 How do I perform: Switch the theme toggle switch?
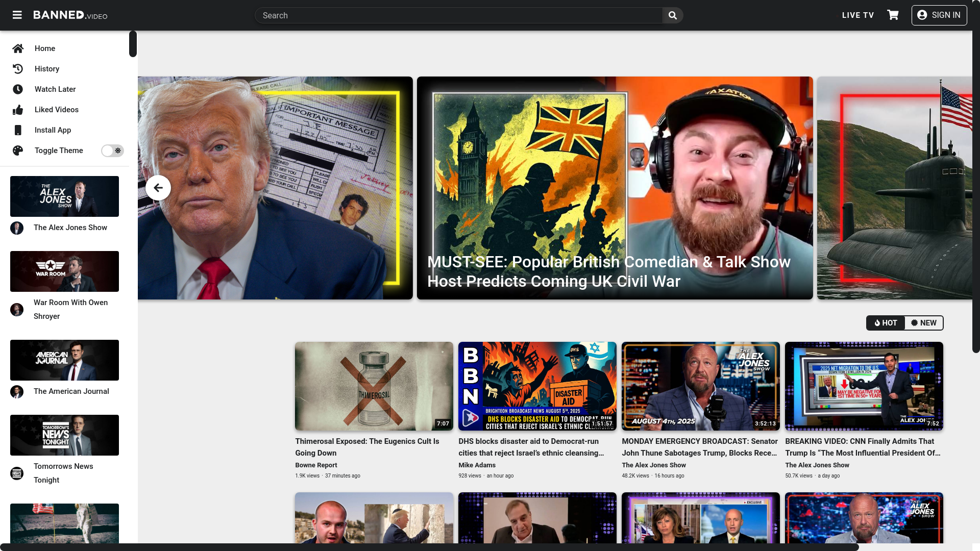[x=112, y=151]
